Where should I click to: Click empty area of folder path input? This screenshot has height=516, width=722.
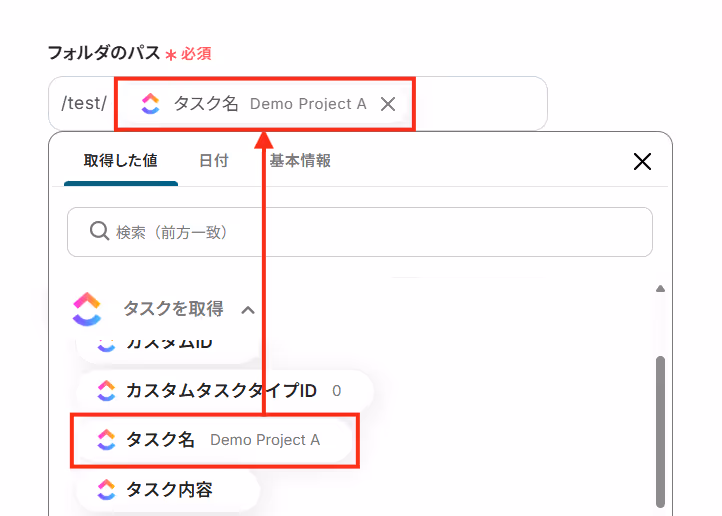[481, 104]
